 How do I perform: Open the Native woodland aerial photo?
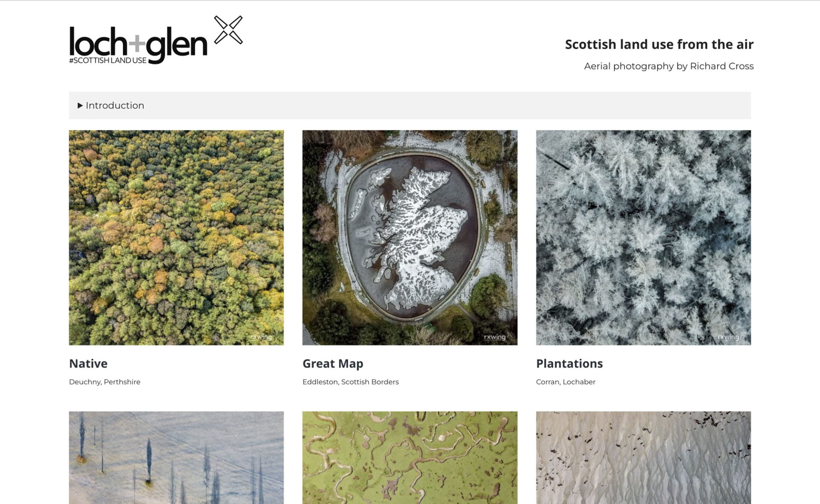click(x=176, y=238)
